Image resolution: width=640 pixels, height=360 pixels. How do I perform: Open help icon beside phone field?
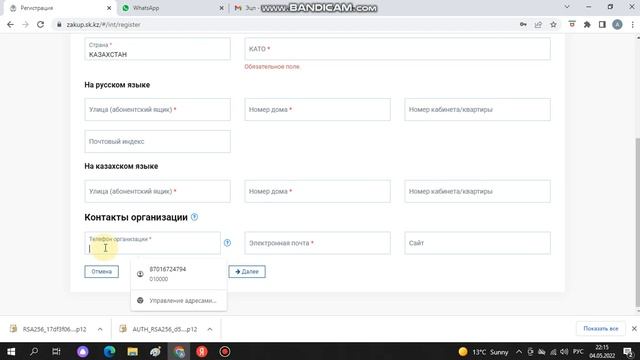click(227, 243)
